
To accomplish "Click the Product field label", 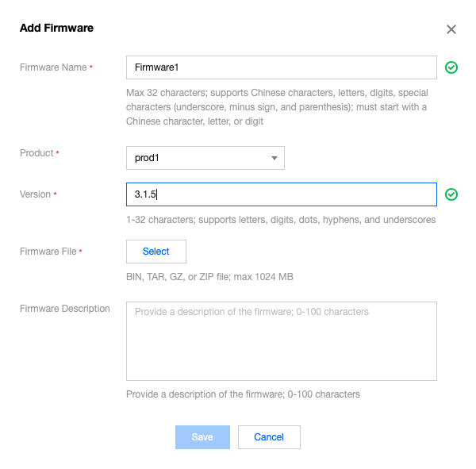I will 36,152.
